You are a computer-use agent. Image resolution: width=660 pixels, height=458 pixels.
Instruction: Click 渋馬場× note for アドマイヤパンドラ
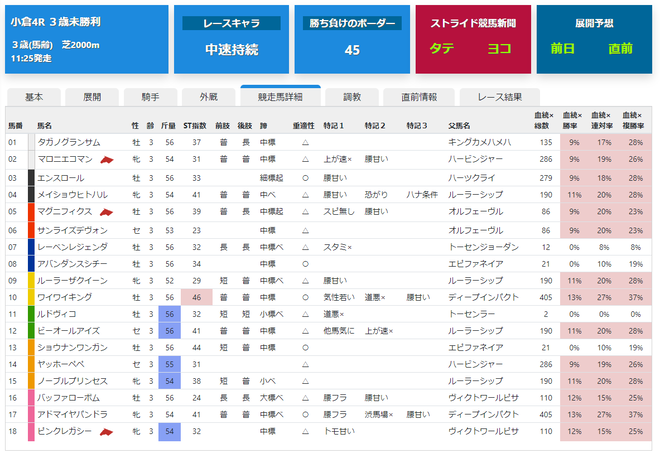coord(379,415)
